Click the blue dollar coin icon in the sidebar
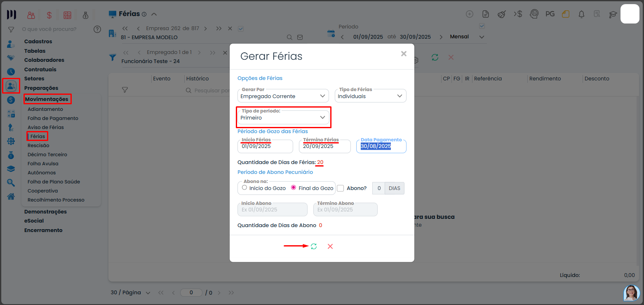Image resolution: width=644 pixels, height=305 pixels. point(11,100)
